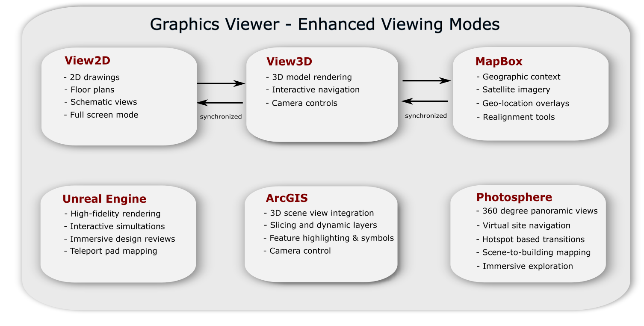Click the synchronized label between View2D and View3D
Viewport: 644px width, 326px height.
point(221,117)
